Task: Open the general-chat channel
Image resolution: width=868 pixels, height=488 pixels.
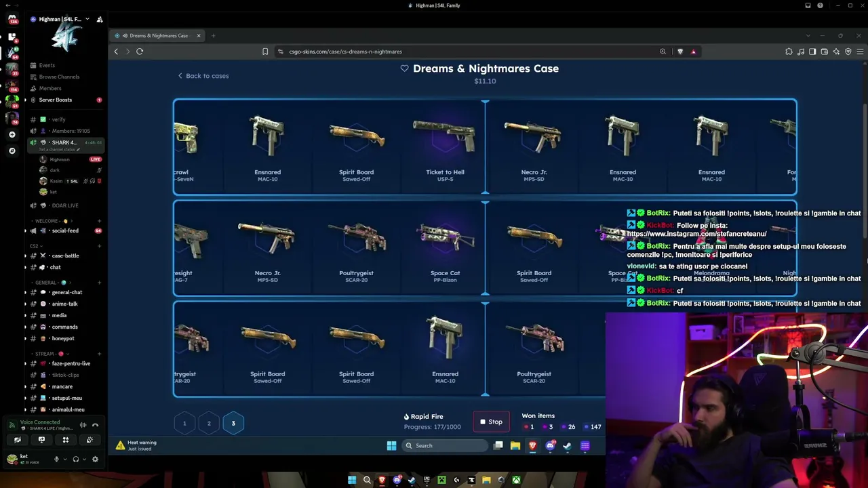Action: (66, 292)
